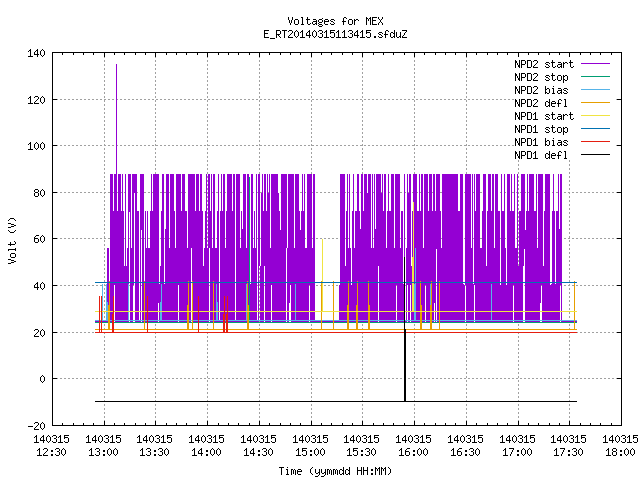Click the y-axis tick value 120
The image size is (640, 480).
36,100
